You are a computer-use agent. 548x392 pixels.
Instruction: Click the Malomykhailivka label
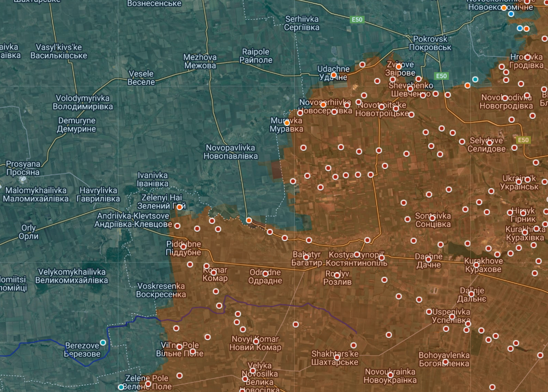[36, 194]
